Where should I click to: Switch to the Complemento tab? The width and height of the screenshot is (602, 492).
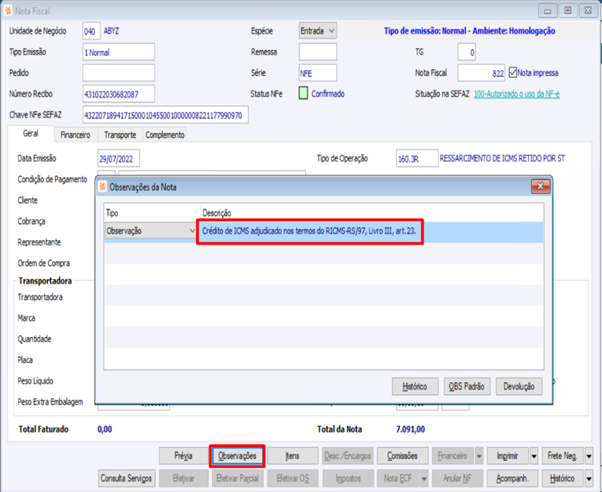(x=165, y=135)
